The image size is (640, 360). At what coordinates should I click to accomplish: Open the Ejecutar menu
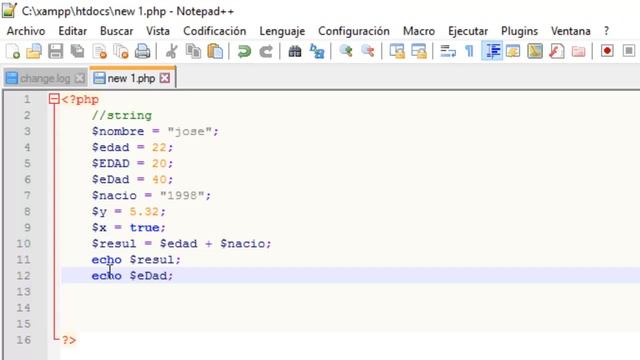[468, 31]
